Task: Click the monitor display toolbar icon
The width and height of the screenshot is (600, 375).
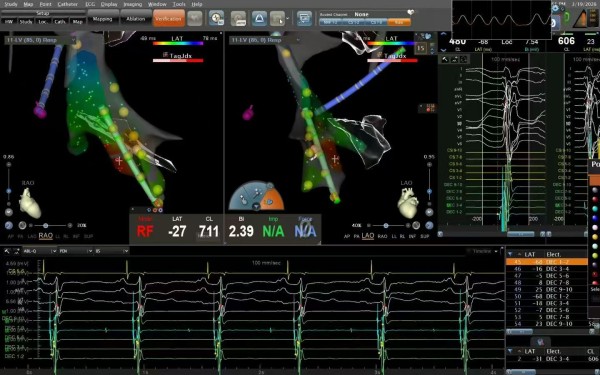Action: pos(304,18)
